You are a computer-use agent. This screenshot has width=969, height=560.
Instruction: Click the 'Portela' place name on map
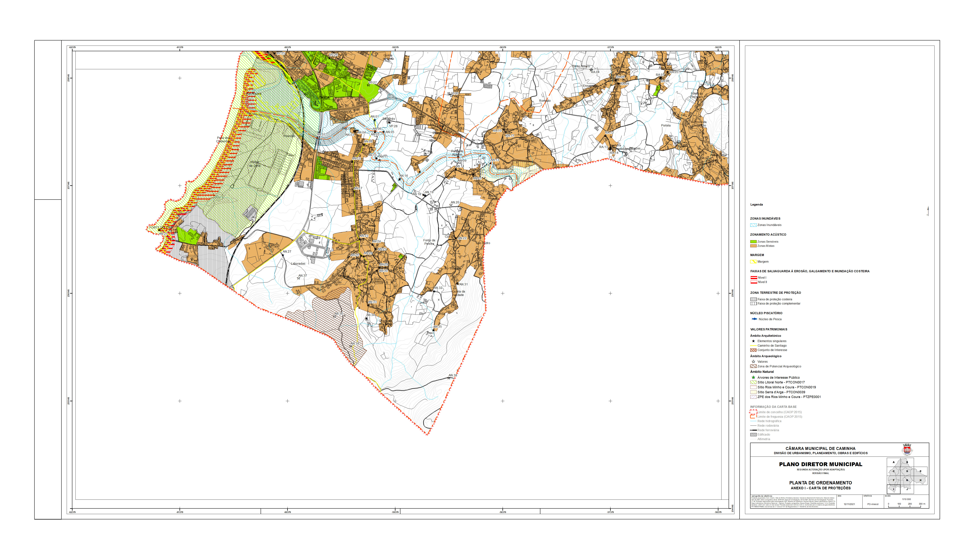(x=666, y=125)
